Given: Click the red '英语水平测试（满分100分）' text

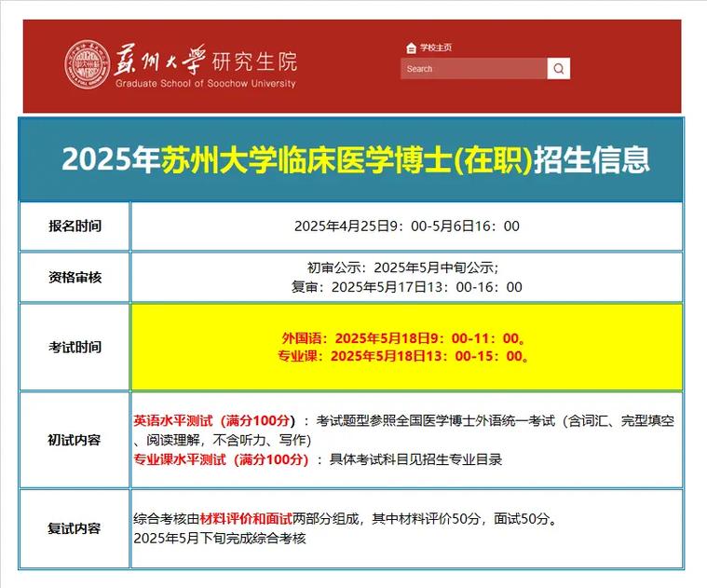Looking at the screenshot, I should 214,420.
